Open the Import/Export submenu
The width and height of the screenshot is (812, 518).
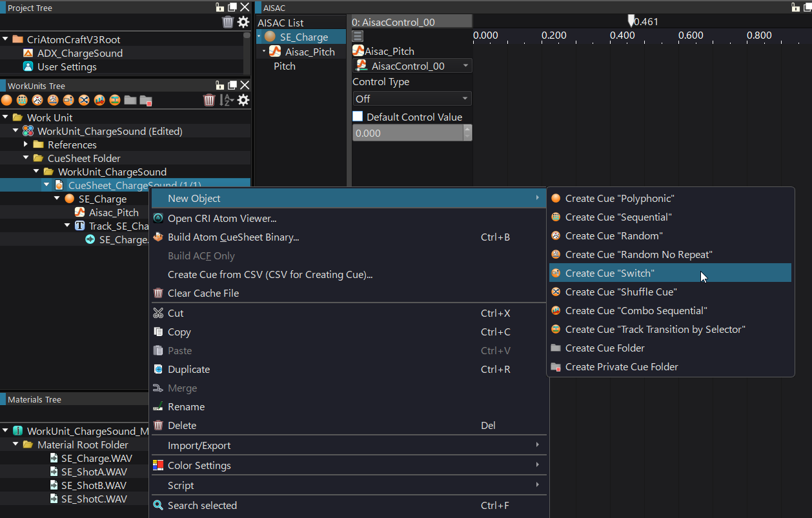point(349,446)
